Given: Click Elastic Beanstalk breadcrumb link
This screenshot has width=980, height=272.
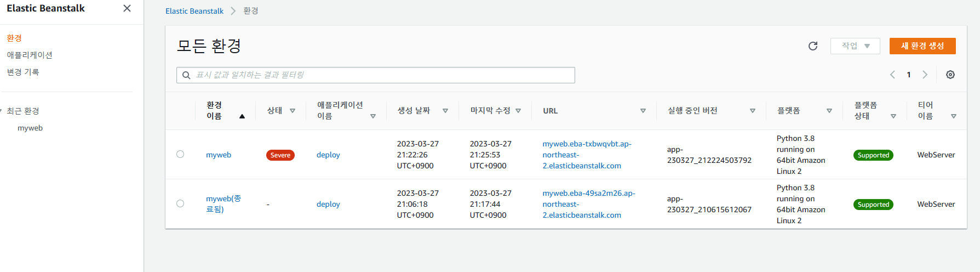Looking at the screenshot, I should (x=194, y=11).
